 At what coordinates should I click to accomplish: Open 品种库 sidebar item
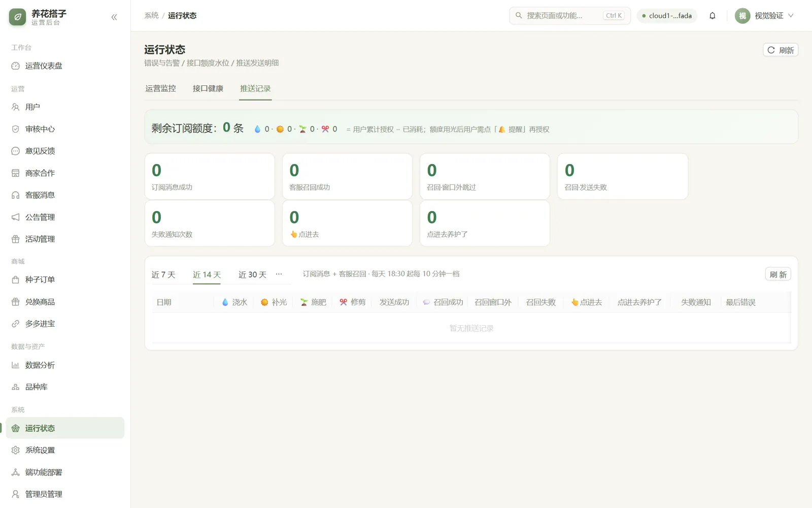[65, 387]
